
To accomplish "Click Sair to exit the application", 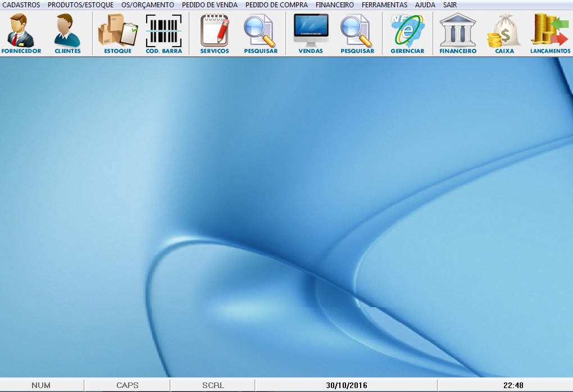I will click(449, 4).
